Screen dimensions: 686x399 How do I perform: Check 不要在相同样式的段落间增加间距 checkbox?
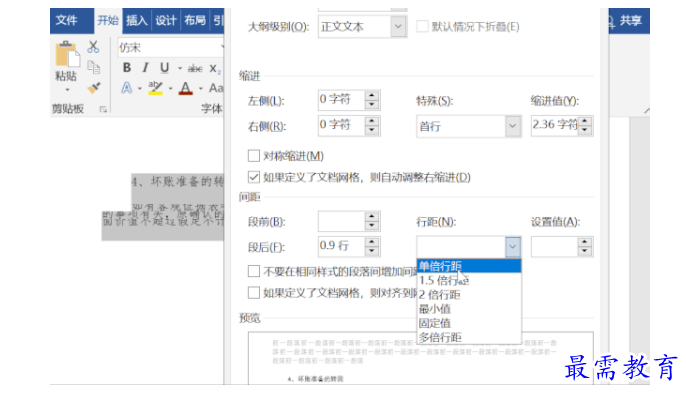point(254,271)
